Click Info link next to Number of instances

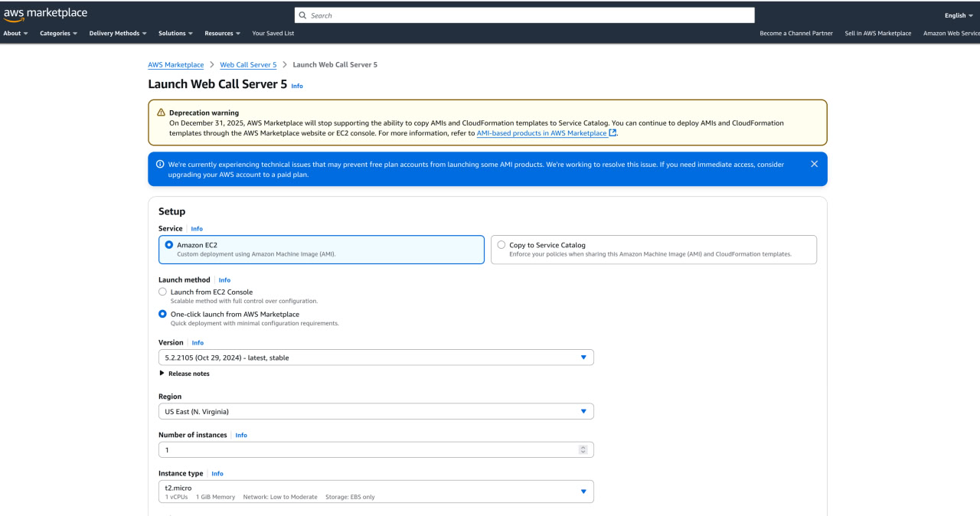[x=241, y=435]
